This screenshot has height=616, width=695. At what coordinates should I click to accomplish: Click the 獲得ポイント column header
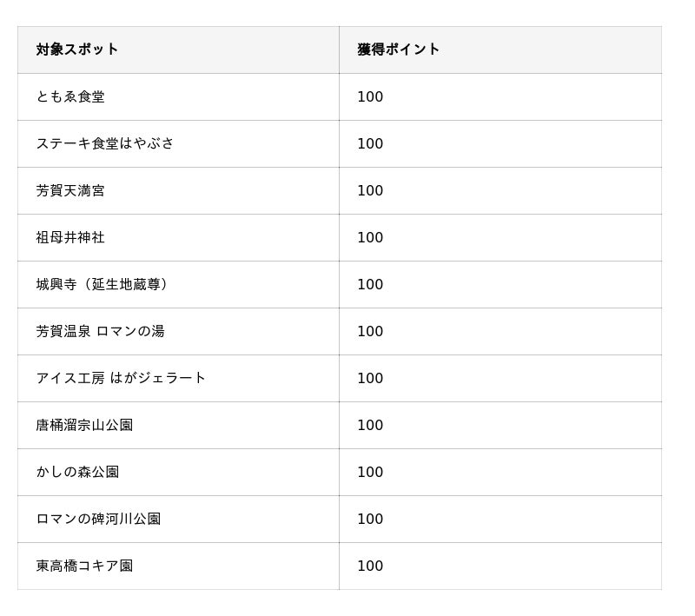click(500, 50)
